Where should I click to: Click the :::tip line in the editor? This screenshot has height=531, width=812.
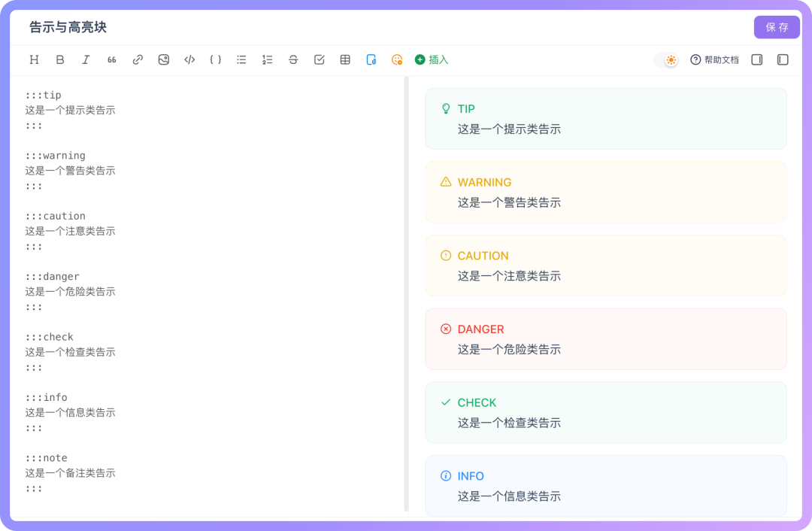pos(44,95)
